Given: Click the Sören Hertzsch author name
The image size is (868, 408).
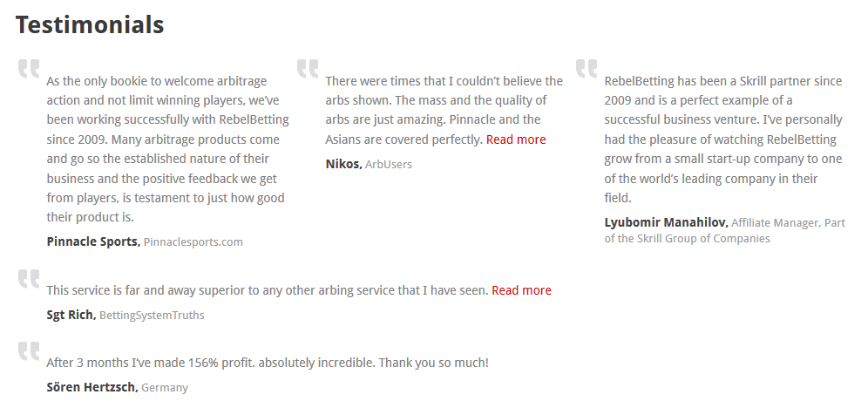Looking at the screenshot, I should coord(92,388).
